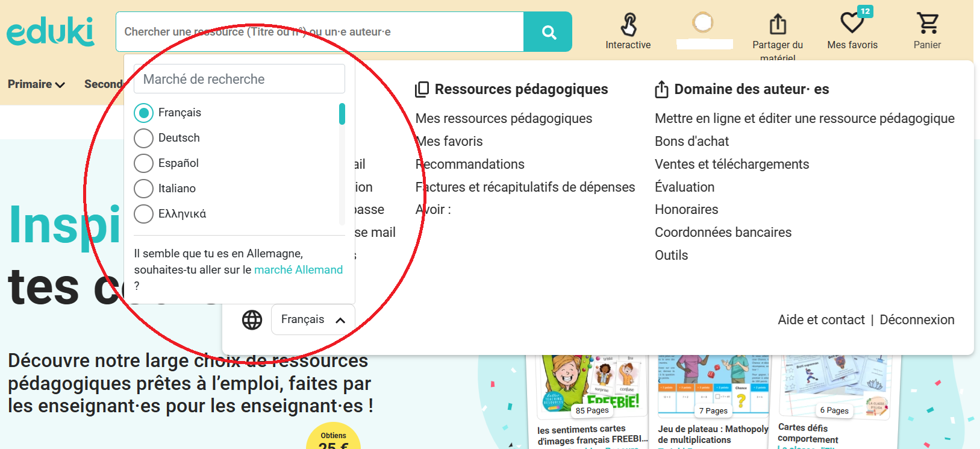Screen dimensions: 980x449
Task: Open the eduki home logo
Action: (51, 31)
